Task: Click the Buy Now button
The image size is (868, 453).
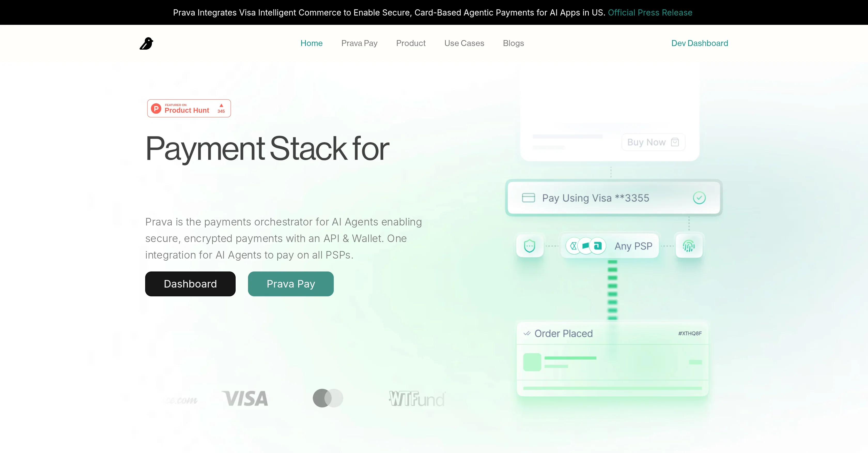Action: 653,142
